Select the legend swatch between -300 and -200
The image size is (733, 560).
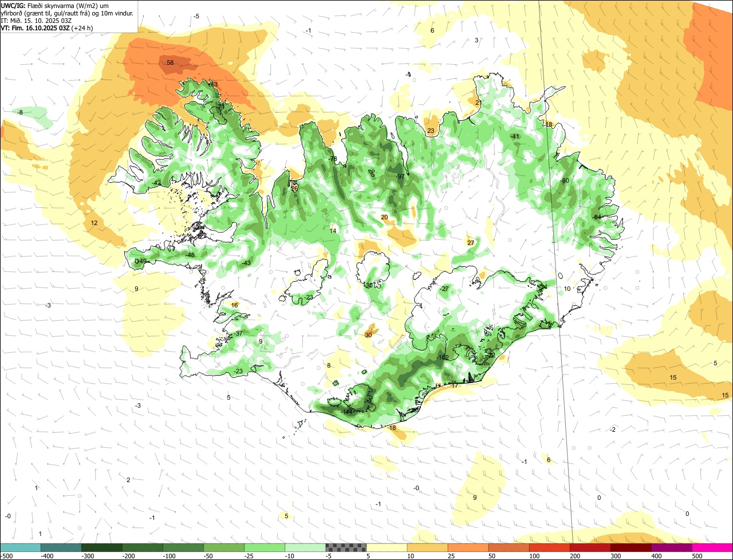[102, 548]
